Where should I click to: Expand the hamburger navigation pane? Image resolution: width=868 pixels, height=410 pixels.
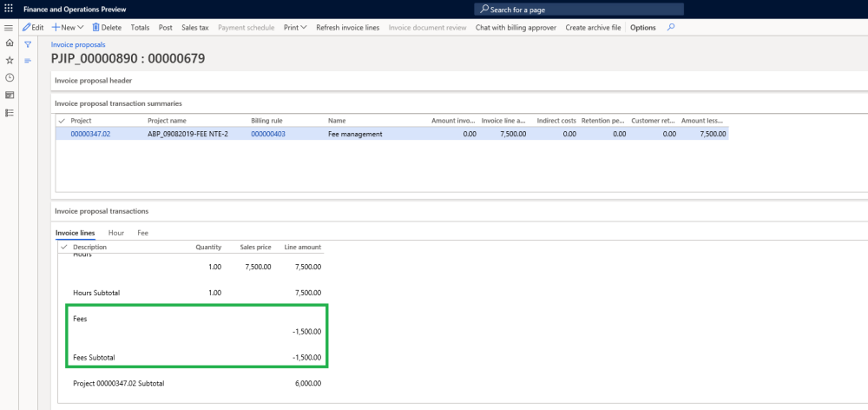[x=9, y=27]
